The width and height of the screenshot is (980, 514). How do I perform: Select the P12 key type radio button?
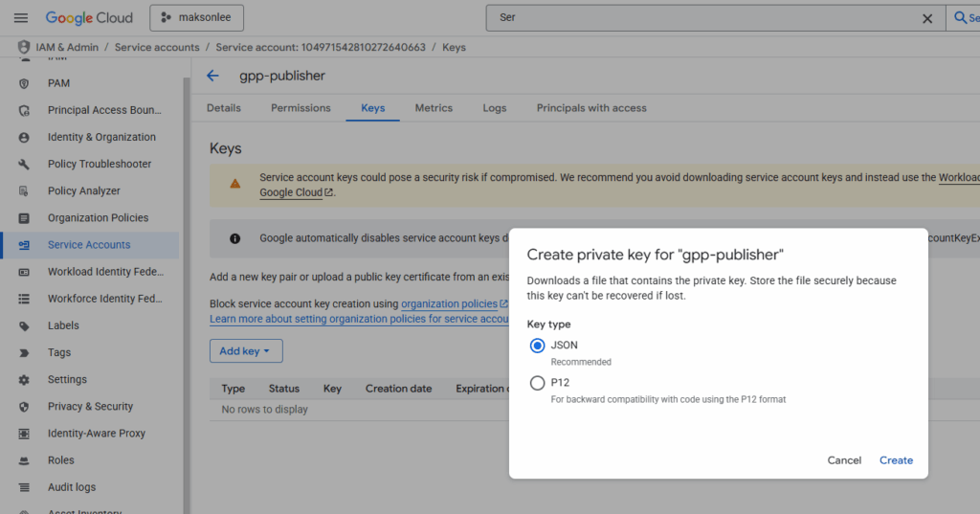point(537,383)
